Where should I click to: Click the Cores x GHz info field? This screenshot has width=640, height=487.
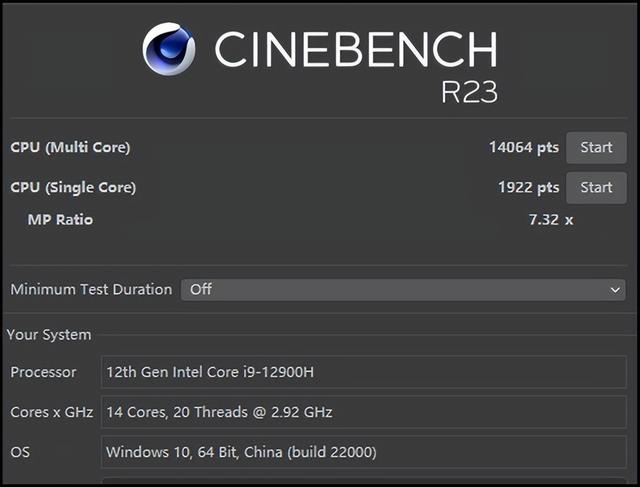(x=363, y=411)
